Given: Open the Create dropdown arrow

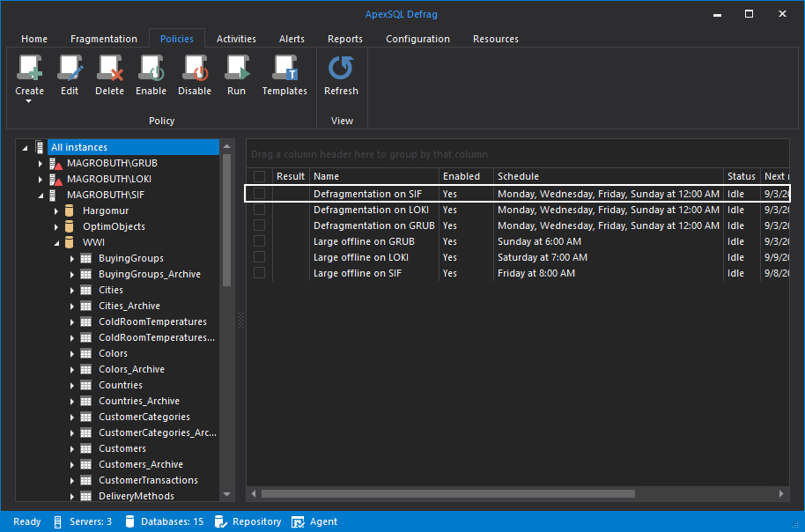Looking at the screenshot, I should pos(29,101).
